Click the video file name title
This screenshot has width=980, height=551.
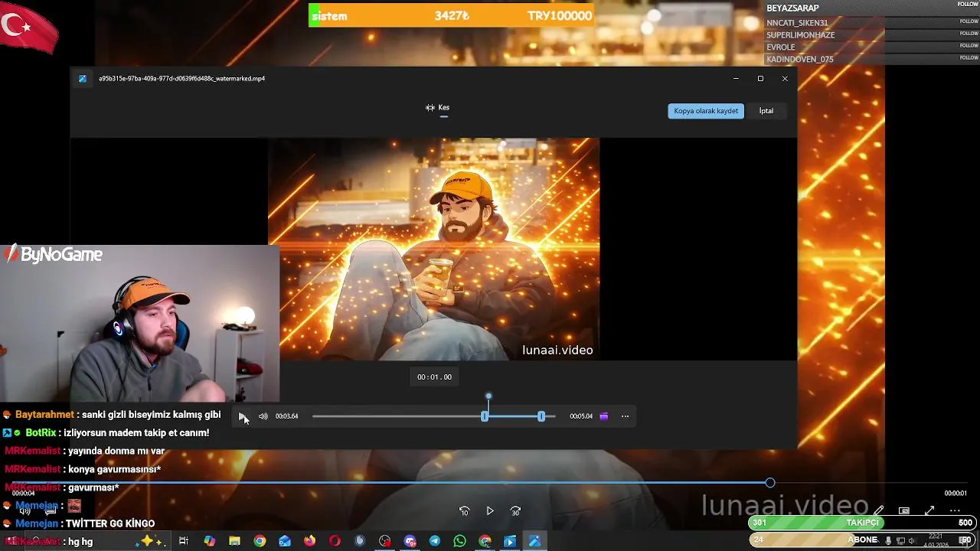[x=181, y=78]
